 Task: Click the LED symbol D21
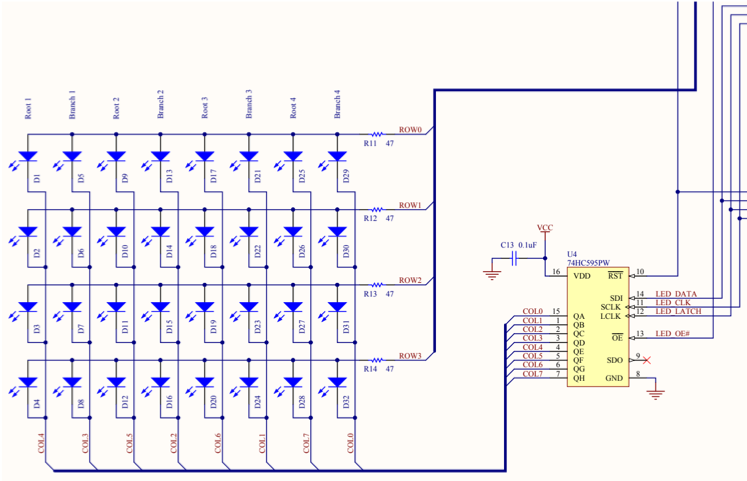249,157
